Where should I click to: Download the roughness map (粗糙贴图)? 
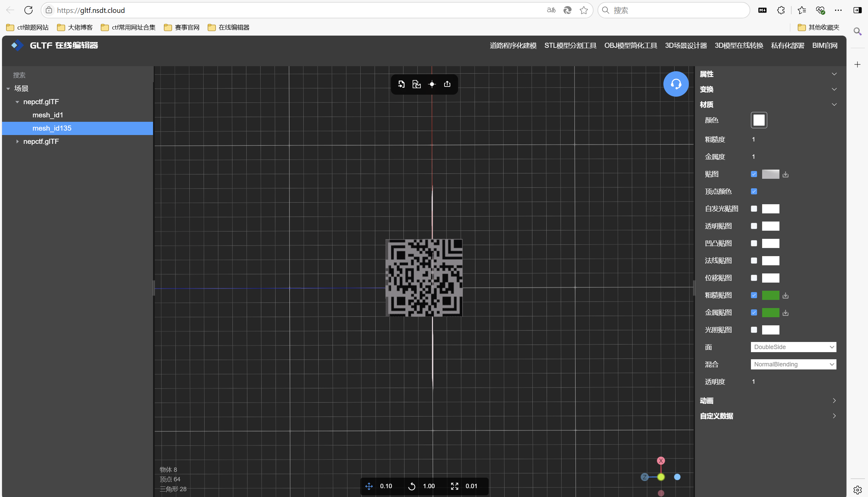pos(786,295)
